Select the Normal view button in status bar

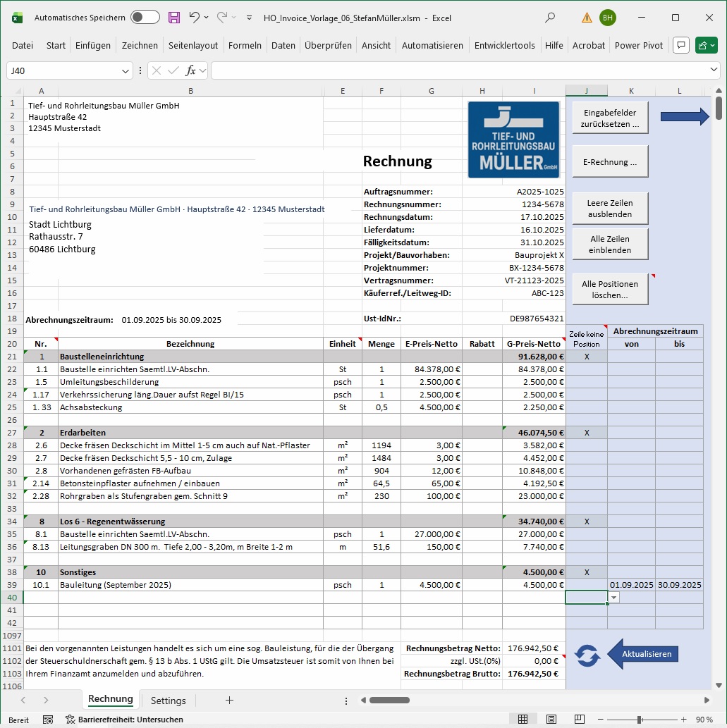pos(523,720)
